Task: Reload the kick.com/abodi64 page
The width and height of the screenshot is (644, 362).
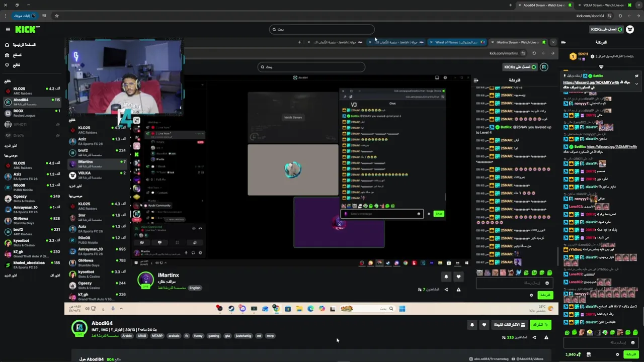Action: (x=620, y=16)
